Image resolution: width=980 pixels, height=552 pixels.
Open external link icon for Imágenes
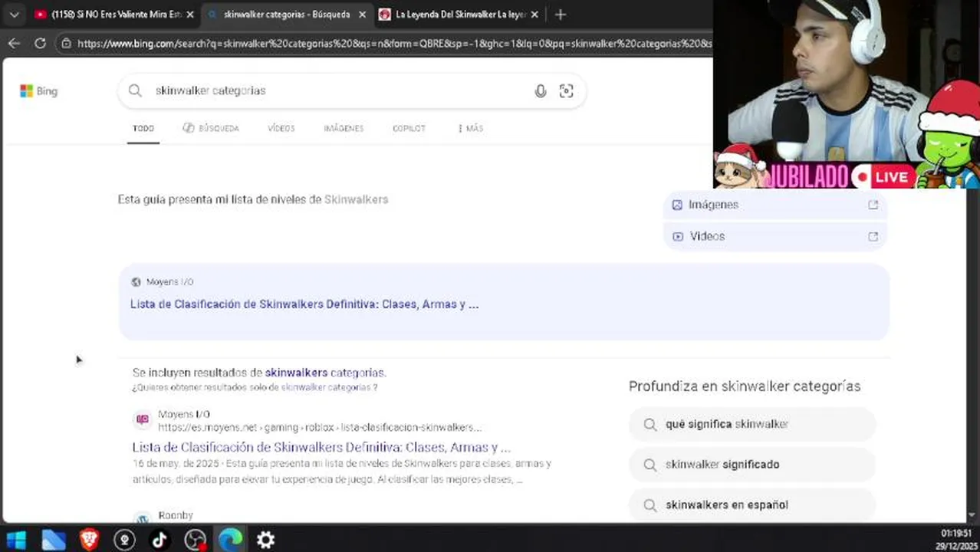[873, 205]
